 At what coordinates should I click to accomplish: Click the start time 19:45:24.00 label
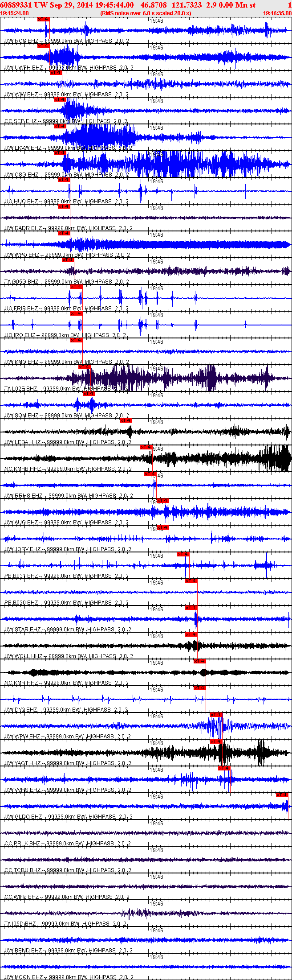[15, 13]
